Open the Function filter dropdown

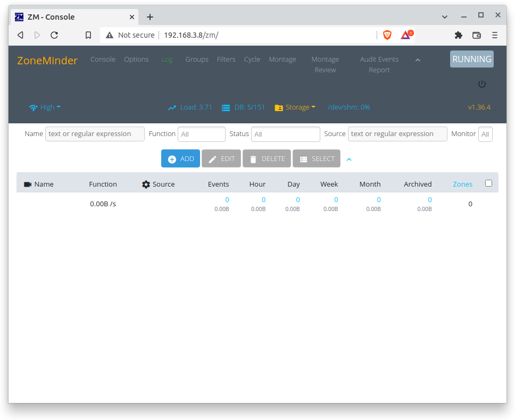pos(201,134)
